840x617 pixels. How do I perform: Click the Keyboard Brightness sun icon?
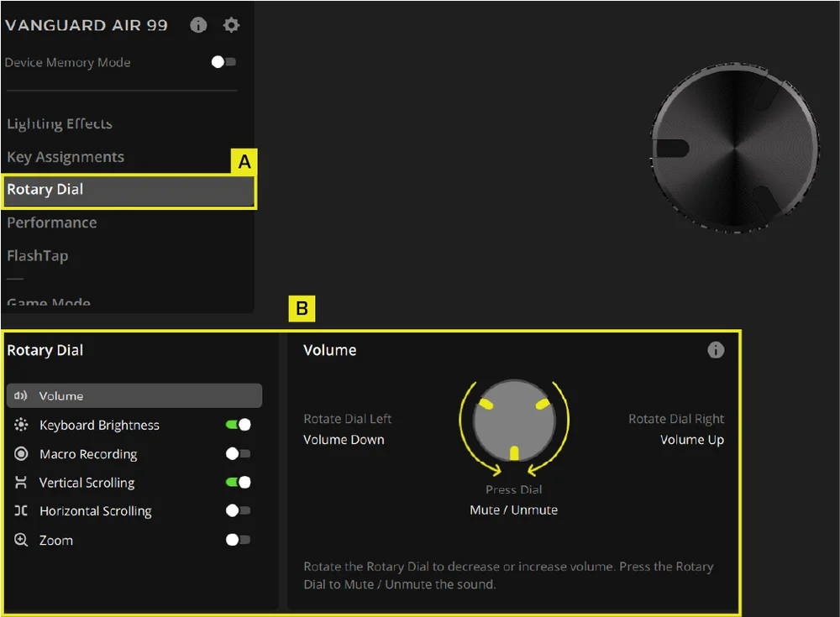21,425
